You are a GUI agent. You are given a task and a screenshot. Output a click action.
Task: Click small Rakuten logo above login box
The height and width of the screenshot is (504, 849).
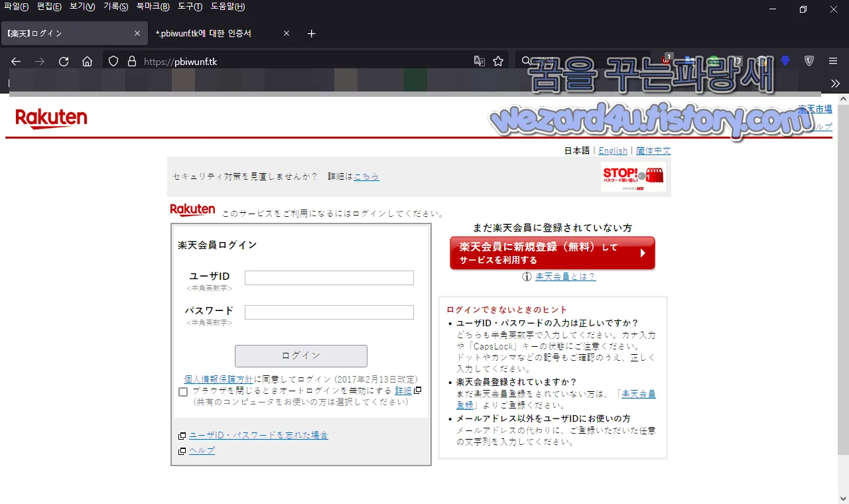pos(192,210)
